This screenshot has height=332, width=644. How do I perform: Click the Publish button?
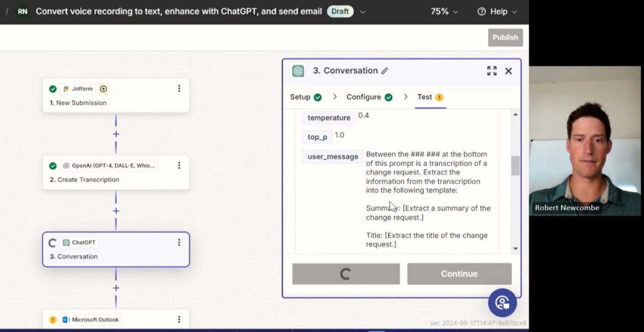click(505, 38)
